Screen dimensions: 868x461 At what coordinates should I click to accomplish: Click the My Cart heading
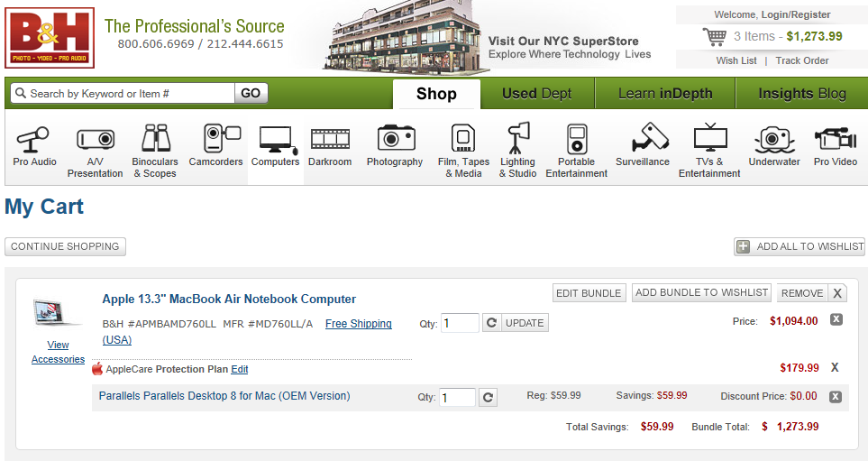pyautogui.click(x=44, y=207)
